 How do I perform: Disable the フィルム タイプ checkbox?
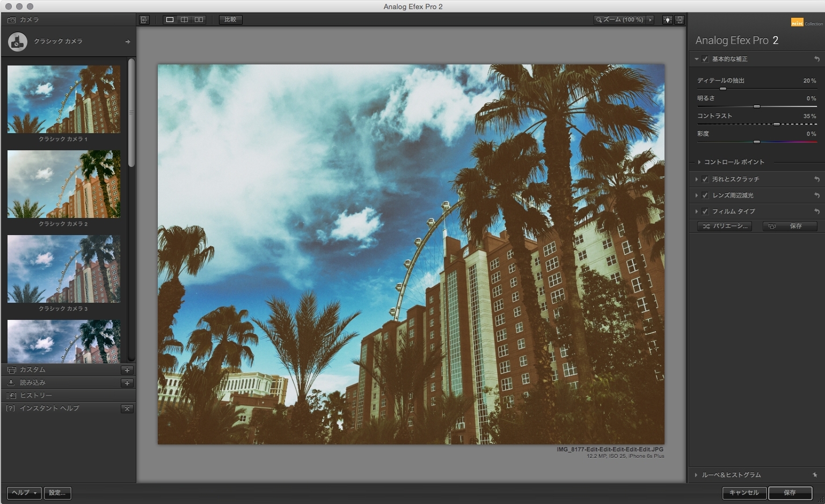[705, 211]
